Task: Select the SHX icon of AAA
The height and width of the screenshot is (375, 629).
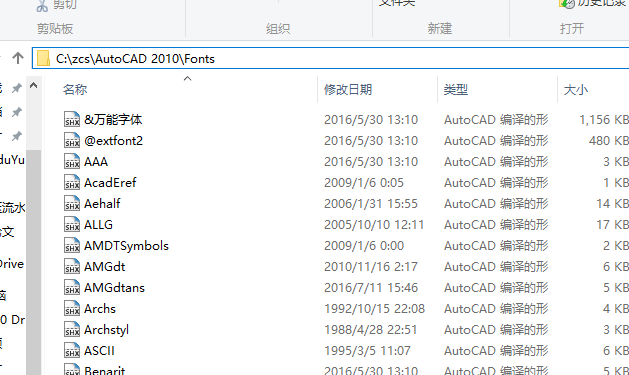Action: point(72,162)
